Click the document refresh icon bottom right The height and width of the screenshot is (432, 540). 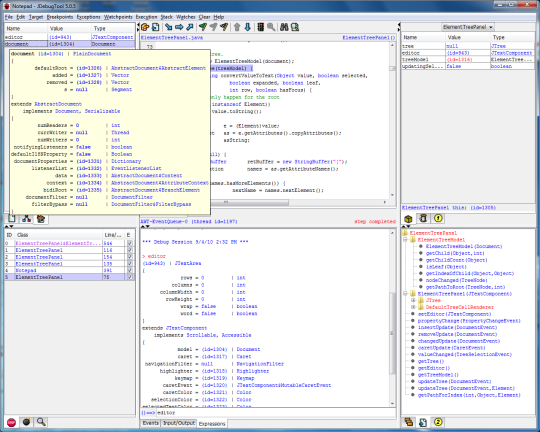(423, 422)
